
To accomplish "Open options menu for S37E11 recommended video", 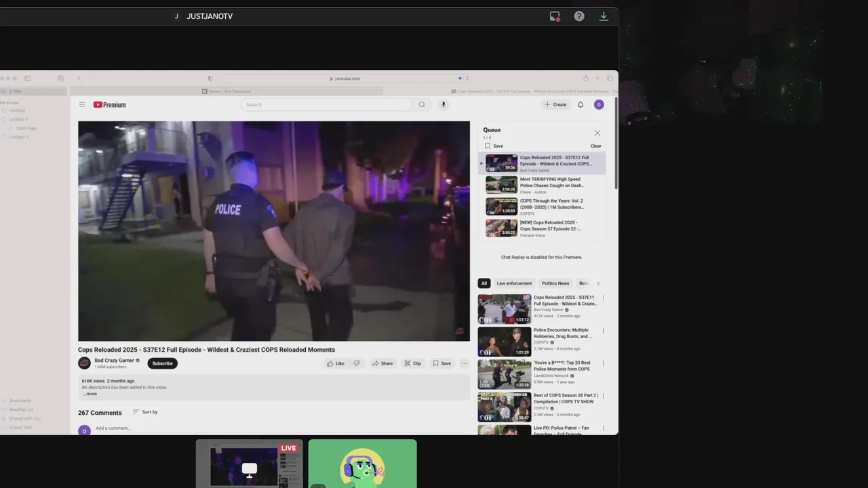I will click(x=604, y=298).
